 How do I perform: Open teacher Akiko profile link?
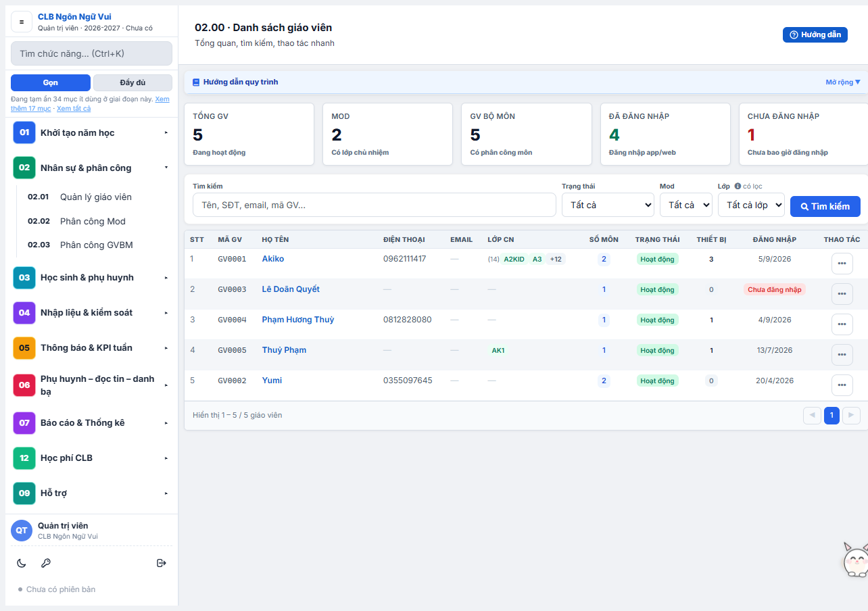(x=273, y=259)
